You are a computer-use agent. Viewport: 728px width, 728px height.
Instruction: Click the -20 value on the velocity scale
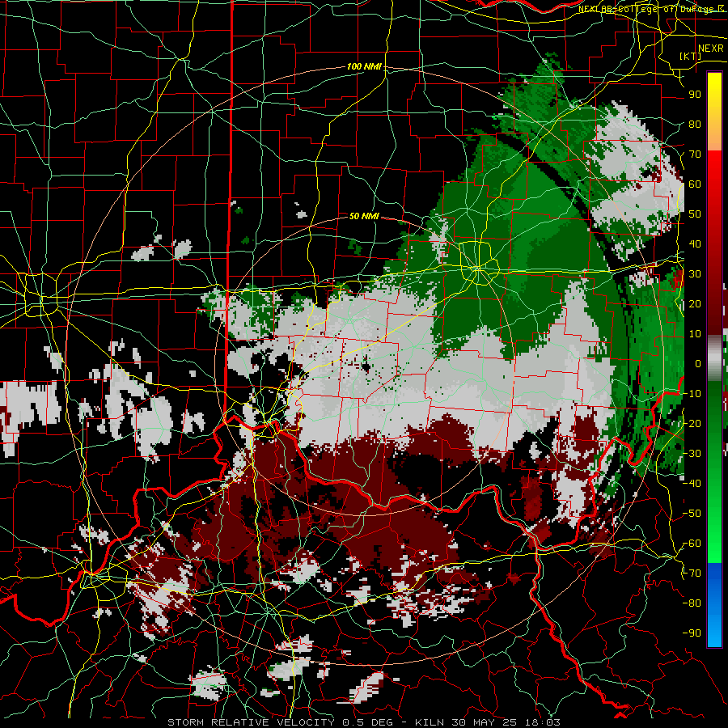coord(692,424)
